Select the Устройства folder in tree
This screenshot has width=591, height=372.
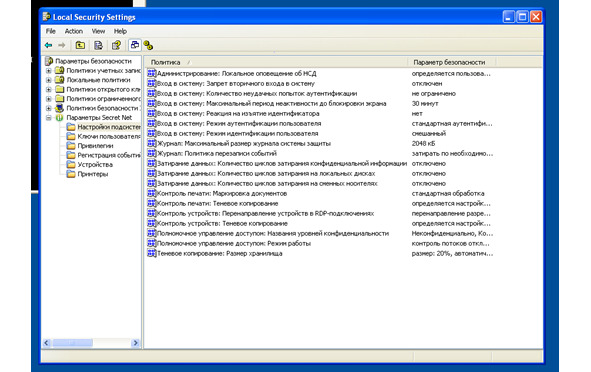(x=95, y=164)
